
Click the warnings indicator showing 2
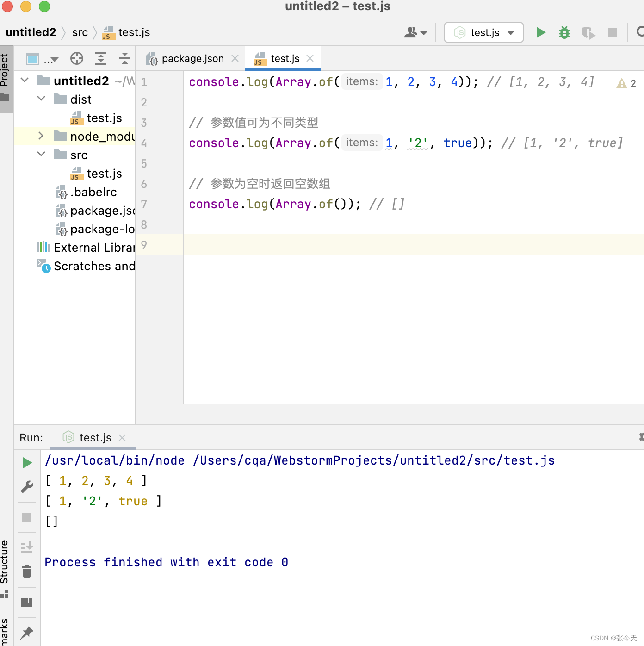pyautogui.click(x=627, y=83)
